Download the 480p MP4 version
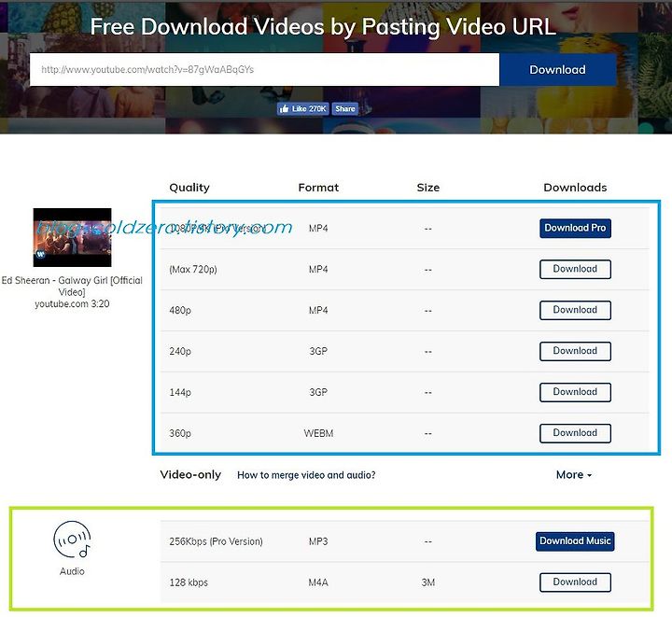 pos(575,310)
